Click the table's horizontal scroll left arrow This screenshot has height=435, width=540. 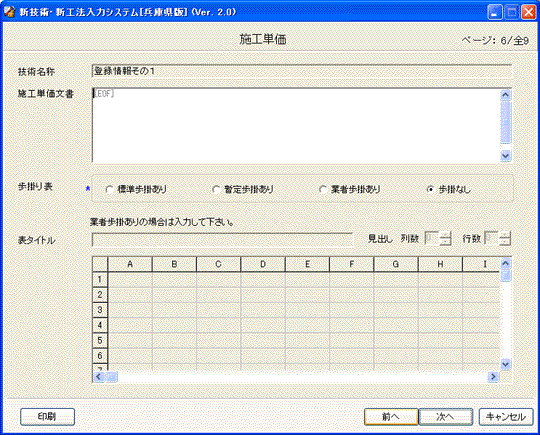pyautogui.click(x=98, y=377)
